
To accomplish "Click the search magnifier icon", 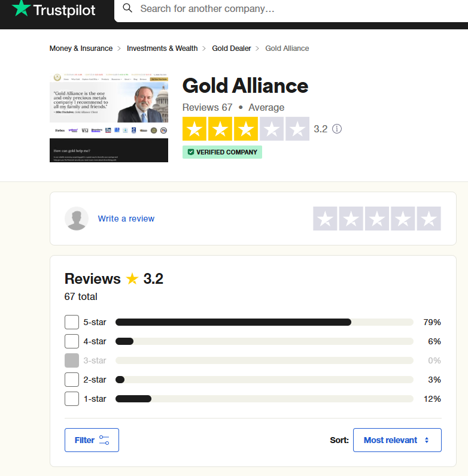I will coord(127,8).
